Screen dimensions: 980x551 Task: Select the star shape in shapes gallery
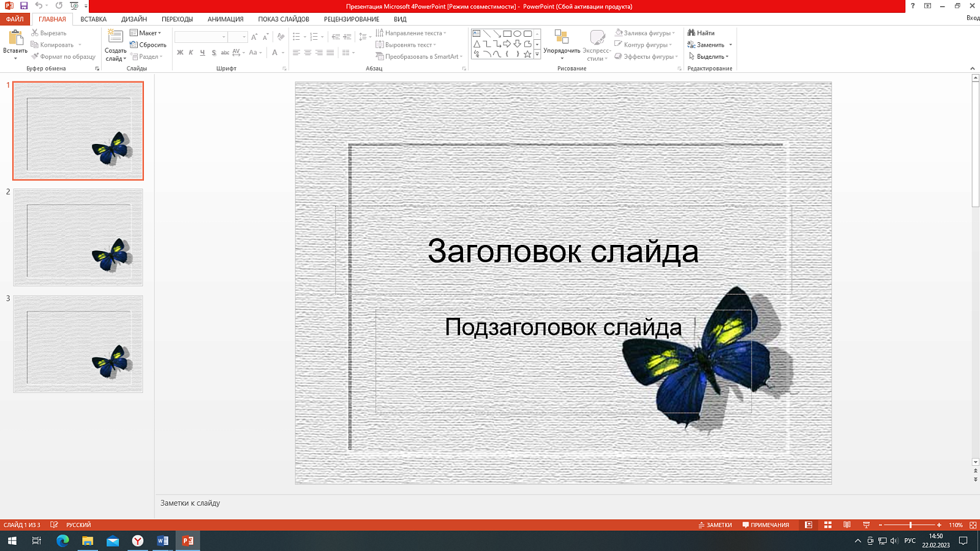[x=527, y=54]
